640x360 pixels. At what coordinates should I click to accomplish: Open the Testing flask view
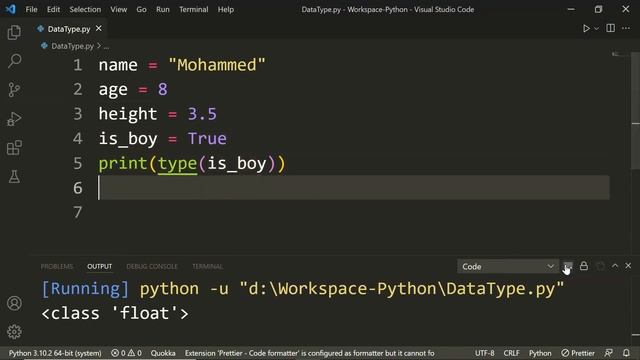(x=14, y=177)
